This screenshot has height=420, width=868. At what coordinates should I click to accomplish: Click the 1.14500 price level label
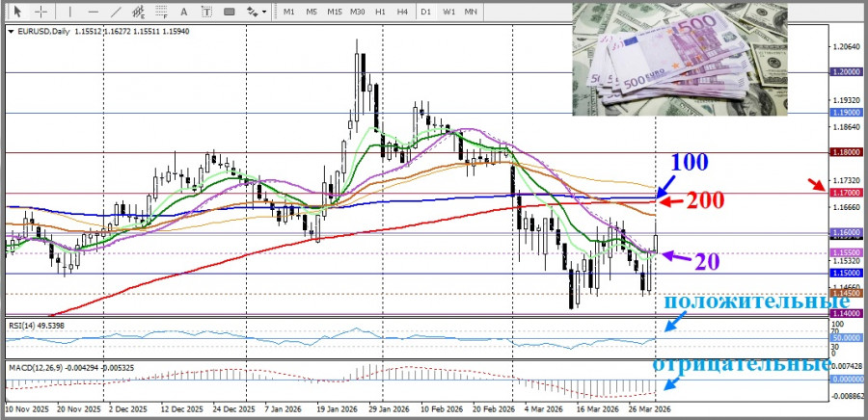point(846,293)
